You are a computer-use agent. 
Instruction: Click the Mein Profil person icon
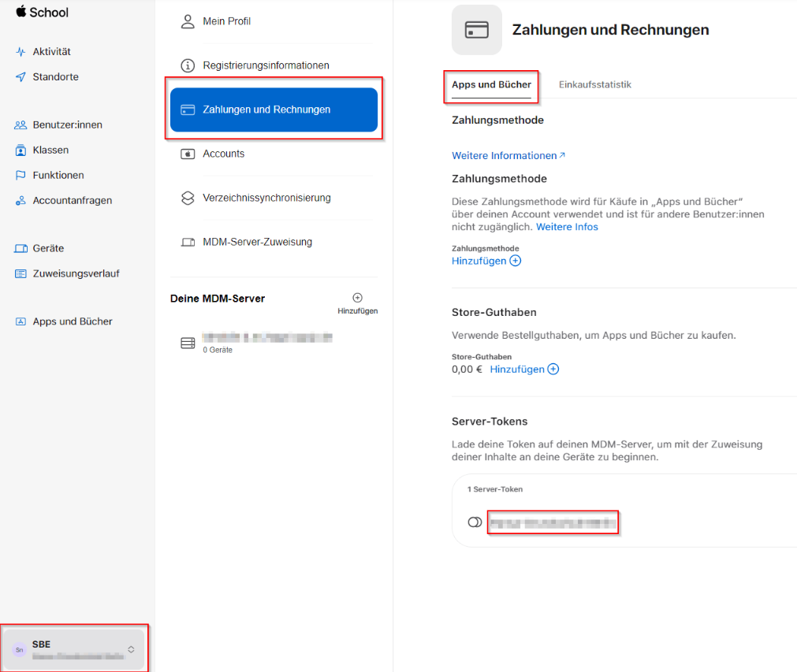[188, 21]
